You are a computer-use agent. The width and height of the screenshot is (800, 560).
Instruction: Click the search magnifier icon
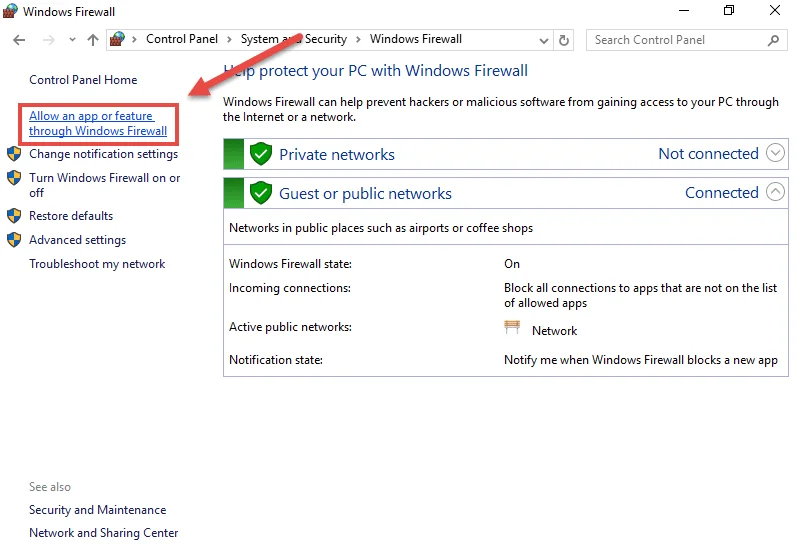(773, 40)
